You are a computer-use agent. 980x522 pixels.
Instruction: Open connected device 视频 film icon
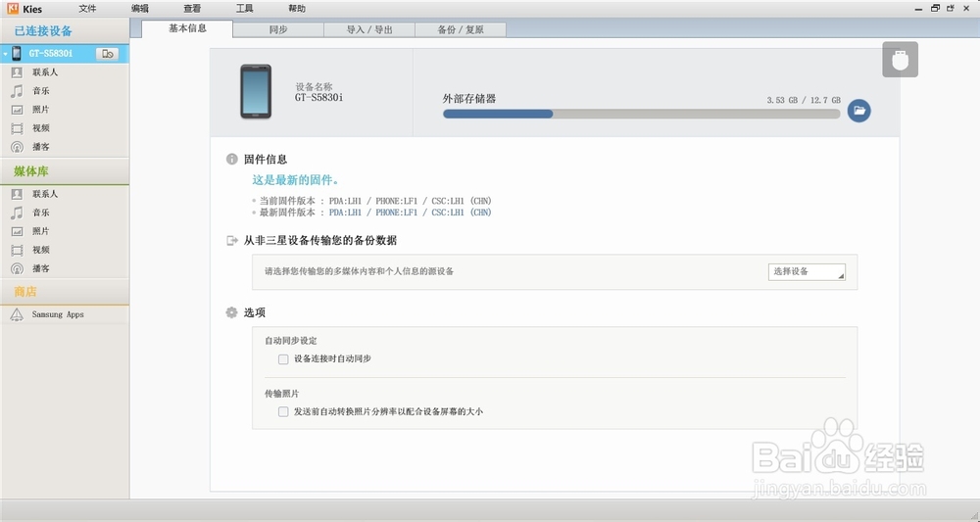(x=17, y=128)
